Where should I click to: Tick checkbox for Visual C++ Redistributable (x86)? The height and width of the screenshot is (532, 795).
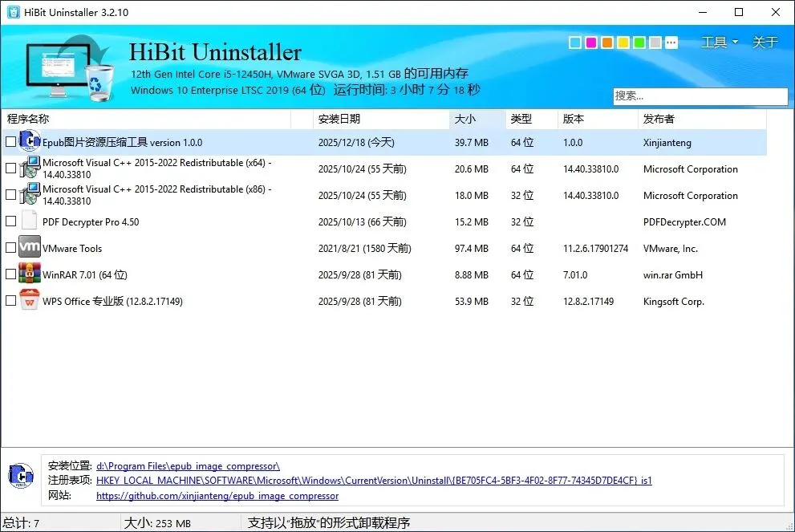(x=10, y=195)
